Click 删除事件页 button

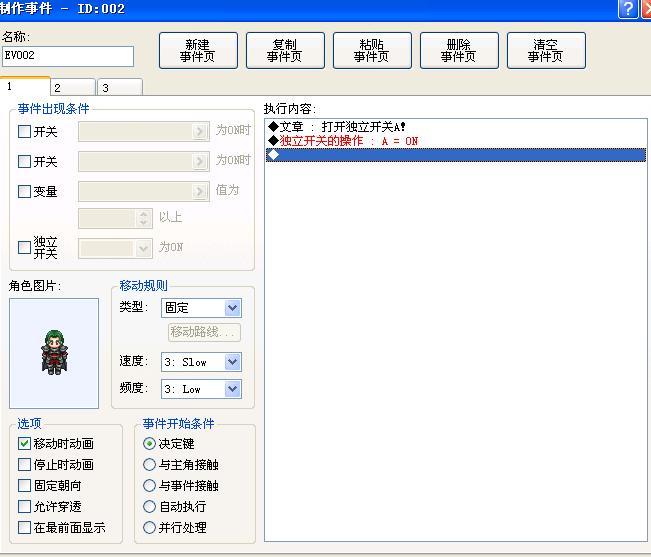pos(459,50)
